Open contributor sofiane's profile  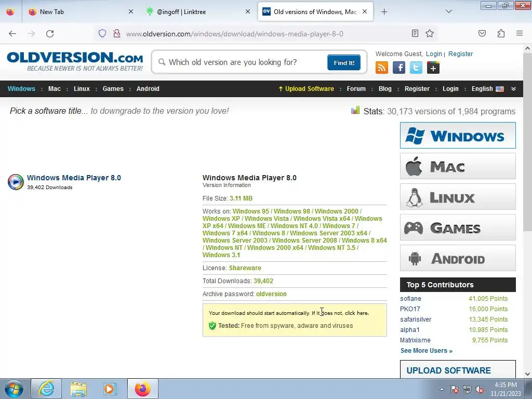[x=410, y=299]
